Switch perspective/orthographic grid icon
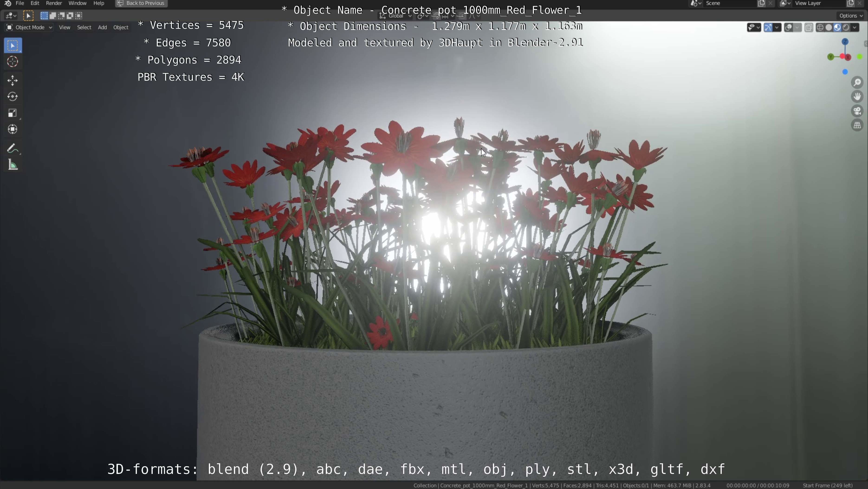 pyautogui.click(x=857, y=125)
